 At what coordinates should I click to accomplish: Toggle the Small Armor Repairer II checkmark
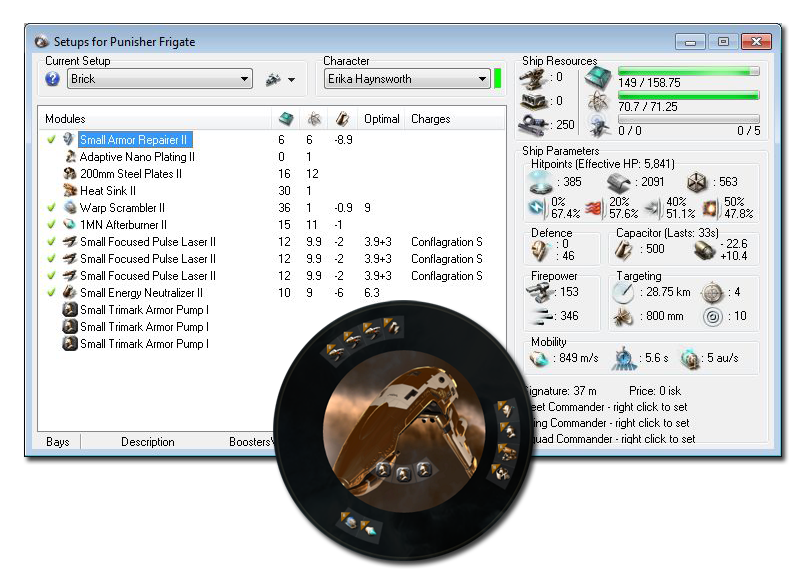point(51,140)
